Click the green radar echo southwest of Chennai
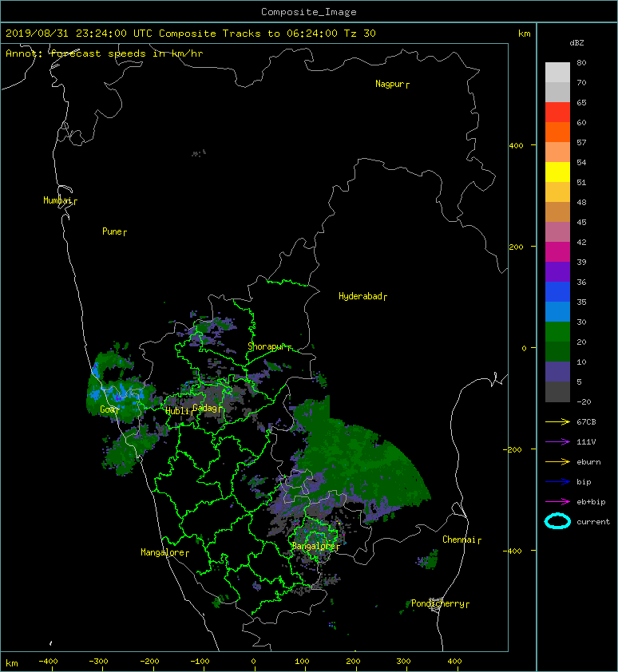This screenshot has width=618, height=672. click(429, 559)
